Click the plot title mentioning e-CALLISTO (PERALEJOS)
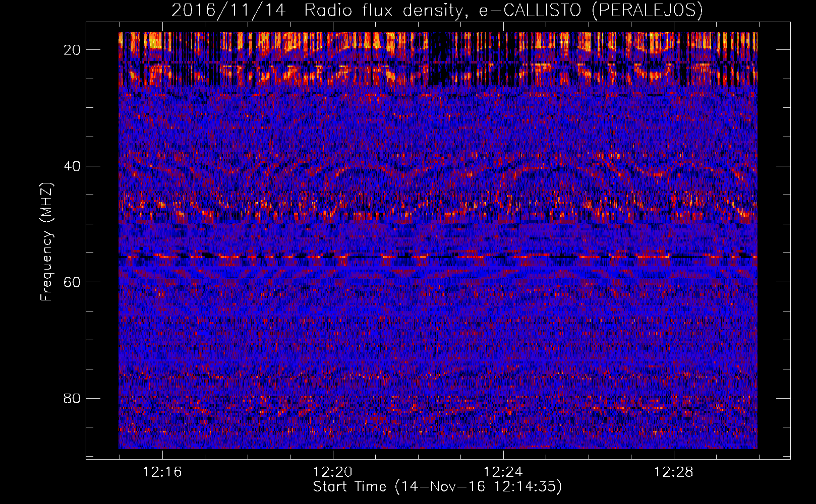The image size is (816, 504). pos(437,10)
